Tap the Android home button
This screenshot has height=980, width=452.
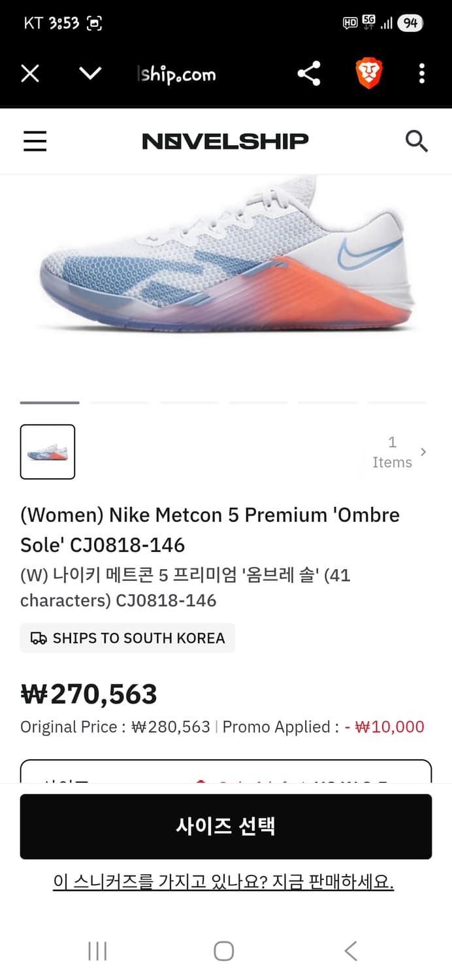pos(224,951)
